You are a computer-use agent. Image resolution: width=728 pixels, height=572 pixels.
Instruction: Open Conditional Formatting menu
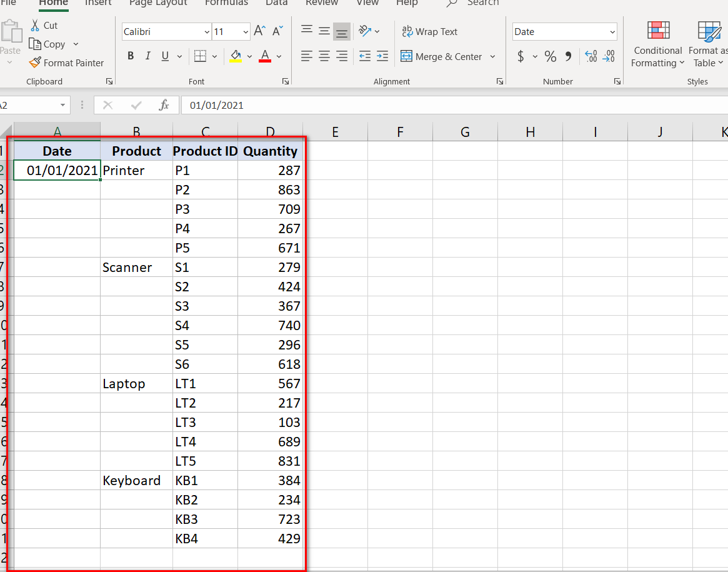pos(657,56)
